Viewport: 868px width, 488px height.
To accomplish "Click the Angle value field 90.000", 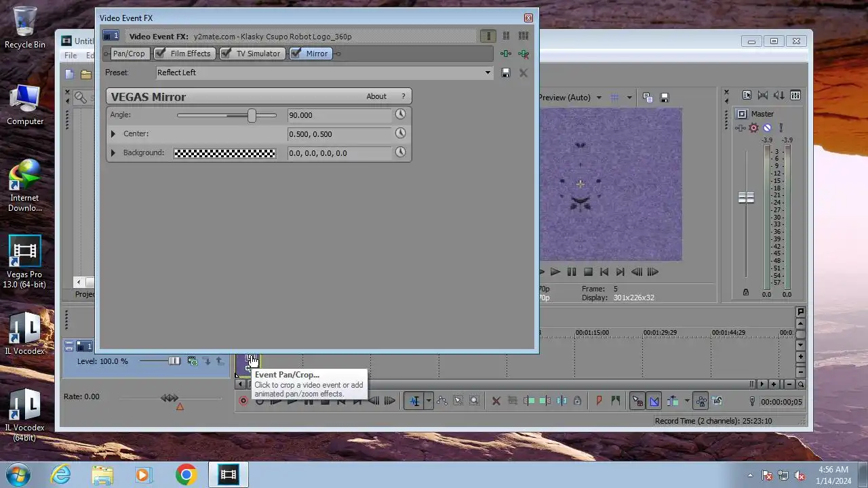I will click(x=339, y=115).
